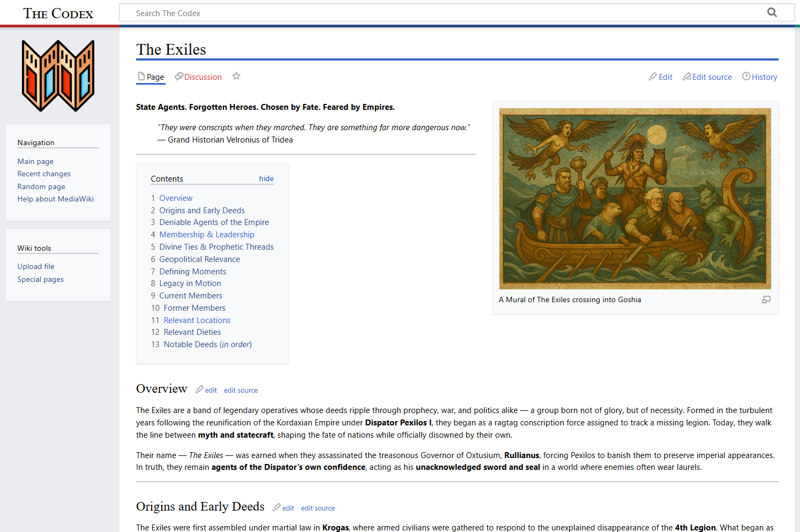Viewport: 800px width, 532px height.
Task: Click the watchlist star icon
Action: coord(236,76)
